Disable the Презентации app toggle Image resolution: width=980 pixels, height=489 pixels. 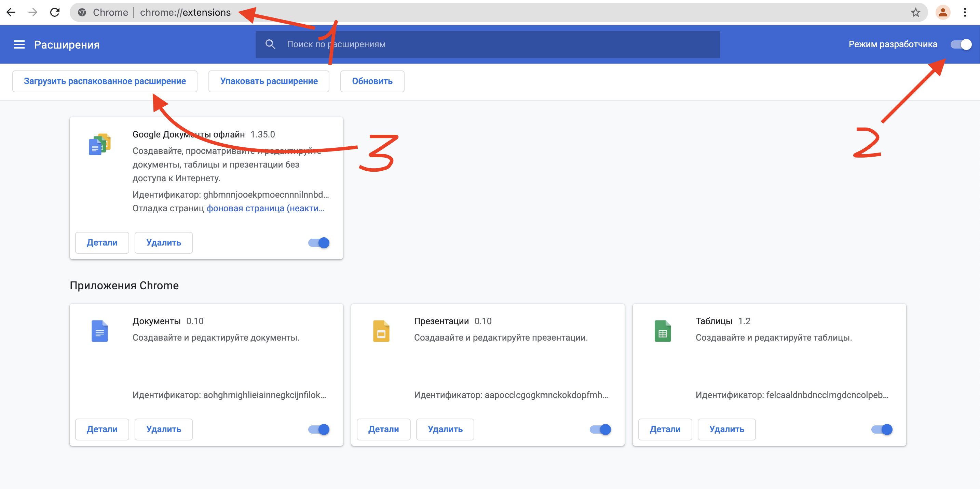point(600,429)
